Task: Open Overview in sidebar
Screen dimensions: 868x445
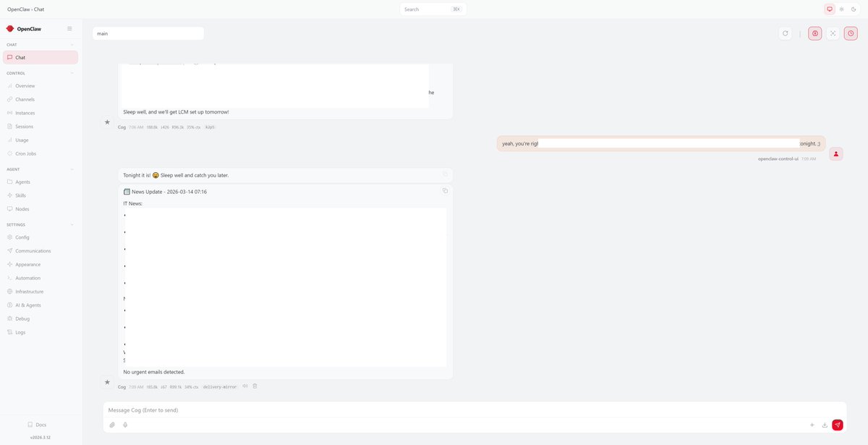Action: (x=41, y=85)
